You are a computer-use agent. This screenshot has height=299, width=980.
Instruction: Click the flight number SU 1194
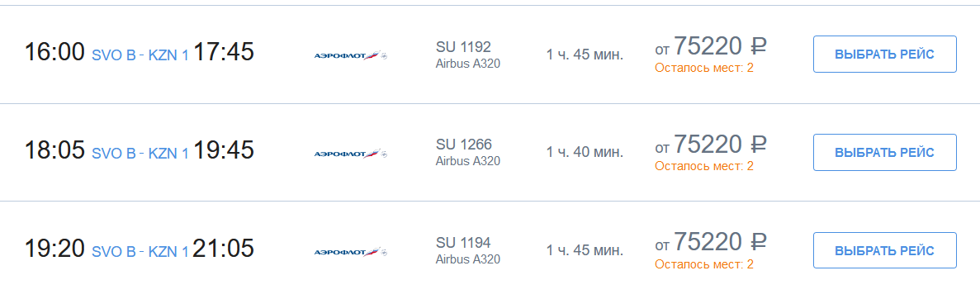coord(464,243)
